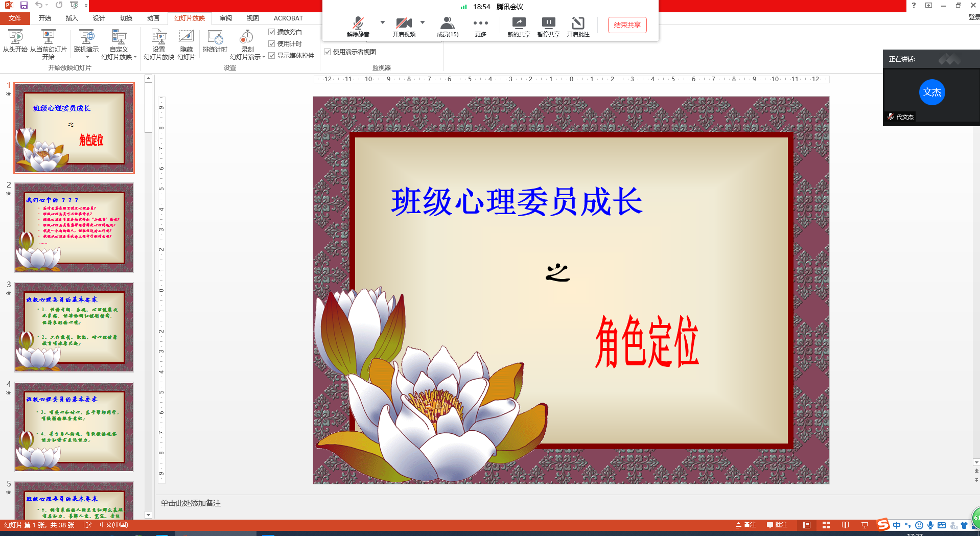Viewport: 980px width, 536px height.
Task: Start slideshow from current slide
Action: click(x=49, y=44)
